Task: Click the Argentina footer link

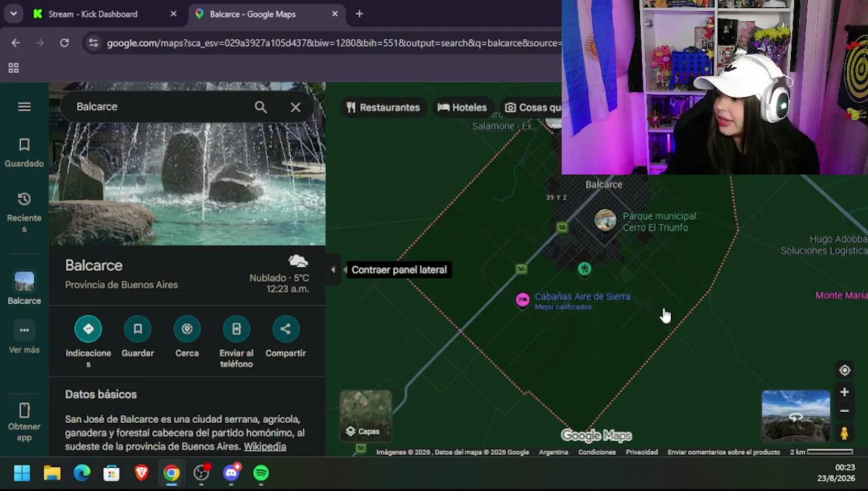Action: click(x=553, y=452)
